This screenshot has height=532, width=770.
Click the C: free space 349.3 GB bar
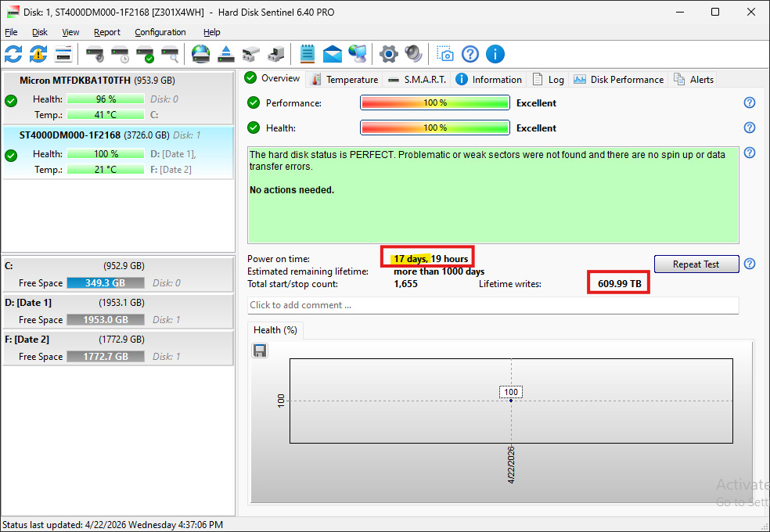click(106, 283)
